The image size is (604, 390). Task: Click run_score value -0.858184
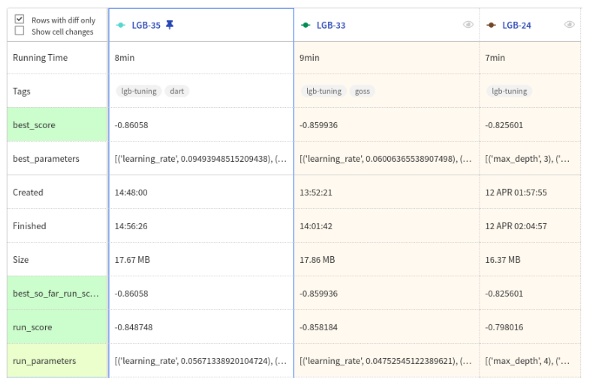tap(319, 327)
